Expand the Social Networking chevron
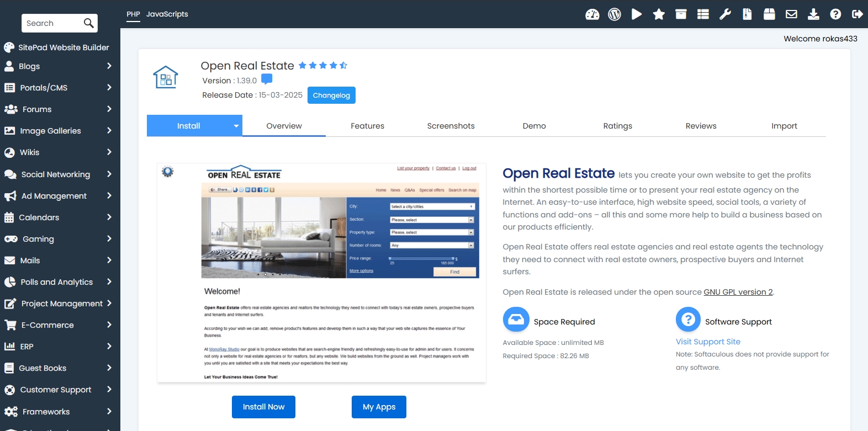Screen dimensions: 868x431 109,174
